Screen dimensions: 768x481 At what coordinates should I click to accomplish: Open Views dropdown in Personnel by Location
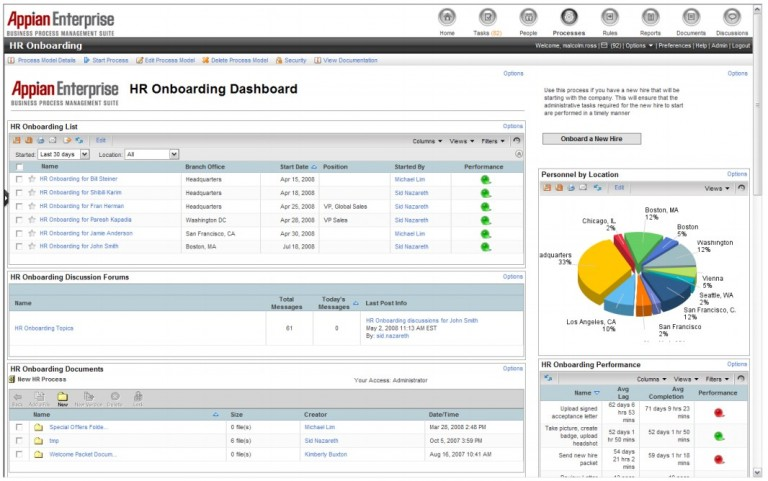point(717,189)
